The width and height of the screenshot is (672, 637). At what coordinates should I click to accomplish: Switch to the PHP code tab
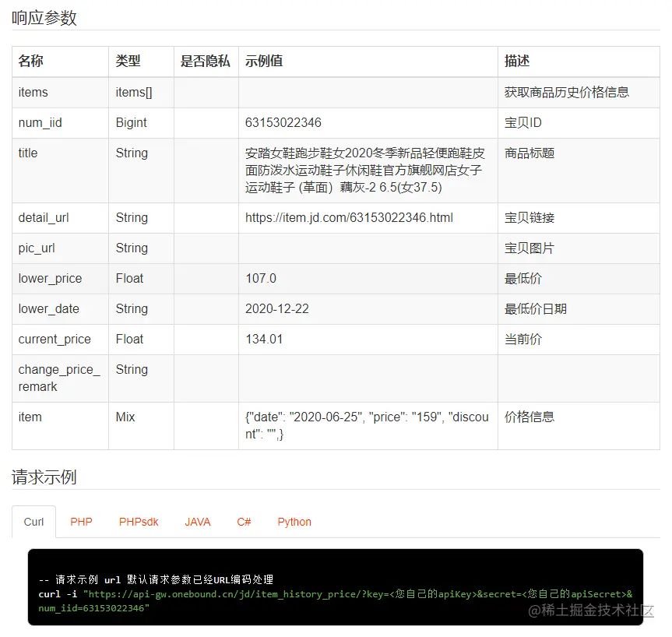[81, 522]
